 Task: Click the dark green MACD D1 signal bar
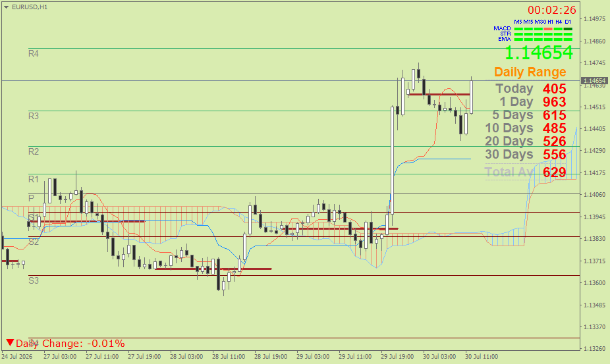568,29
